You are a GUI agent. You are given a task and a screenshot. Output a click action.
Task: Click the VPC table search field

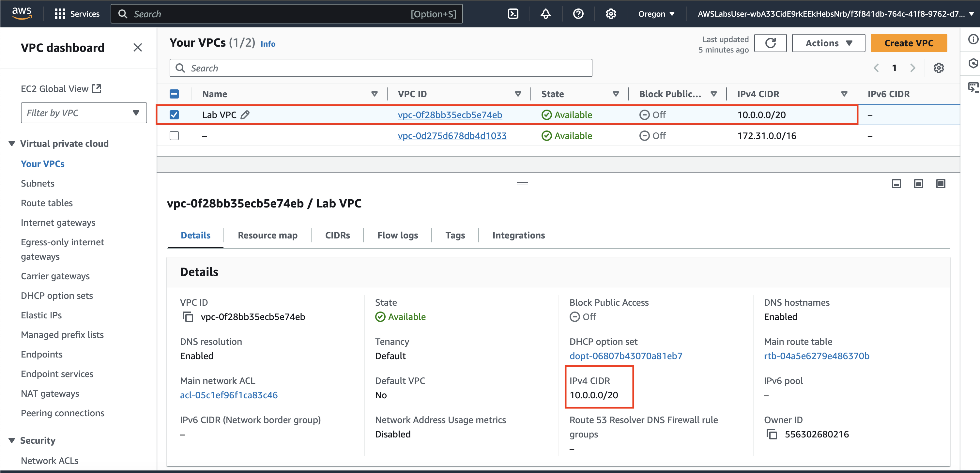point(380,68)
